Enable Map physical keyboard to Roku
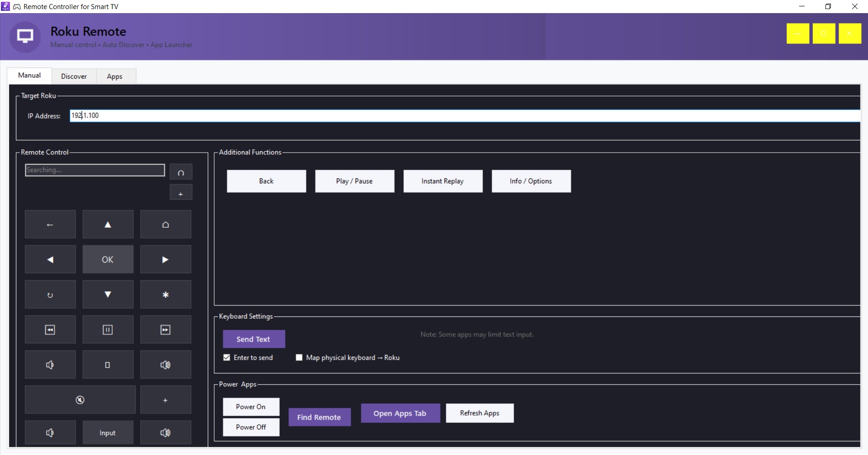The height and width of the screenshot is (455, 868). (x=299, y=357)
